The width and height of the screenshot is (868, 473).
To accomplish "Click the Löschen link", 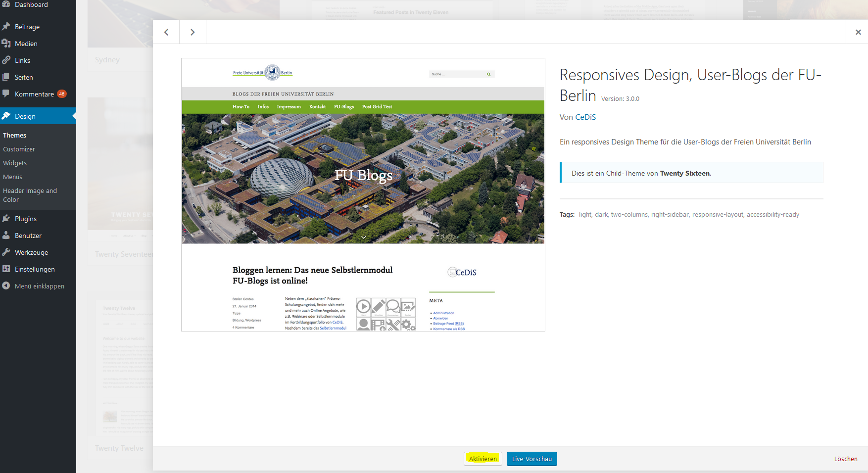I will (845, 459).
